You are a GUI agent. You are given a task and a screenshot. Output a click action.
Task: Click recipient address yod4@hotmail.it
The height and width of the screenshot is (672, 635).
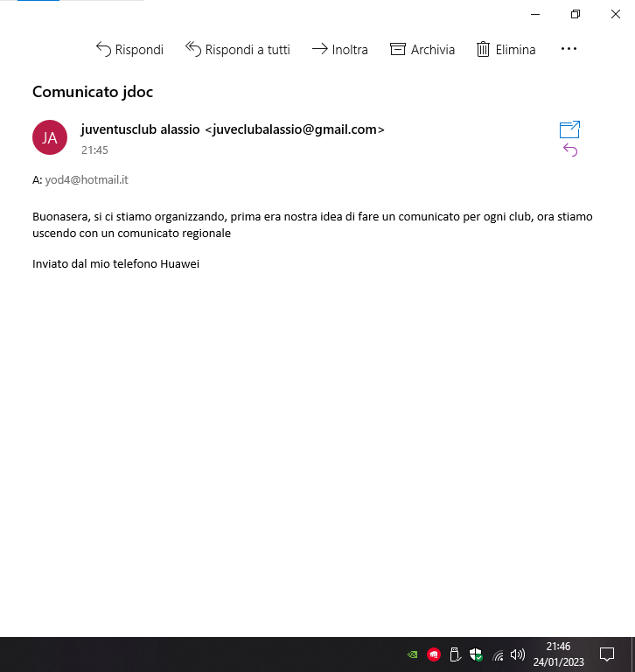pos(87,180)
